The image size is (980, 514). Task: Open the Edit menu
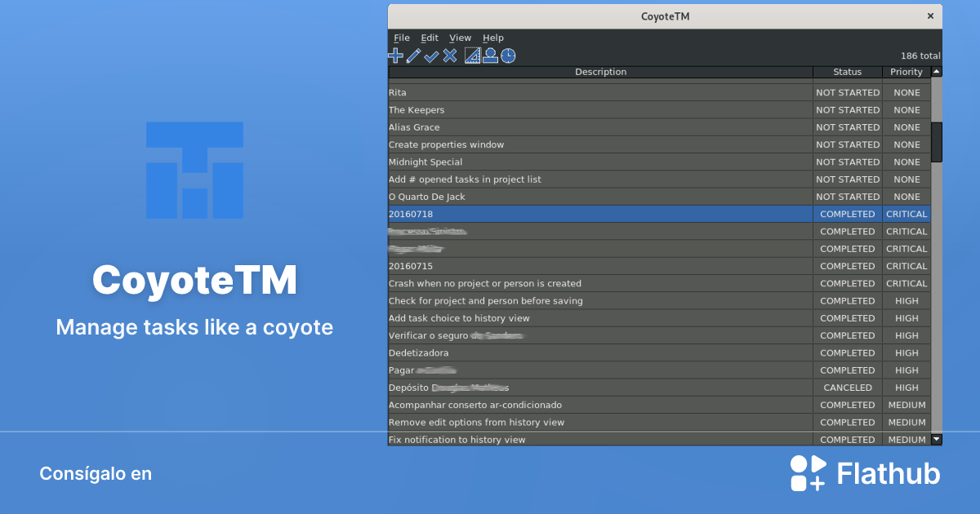point(430,38)
